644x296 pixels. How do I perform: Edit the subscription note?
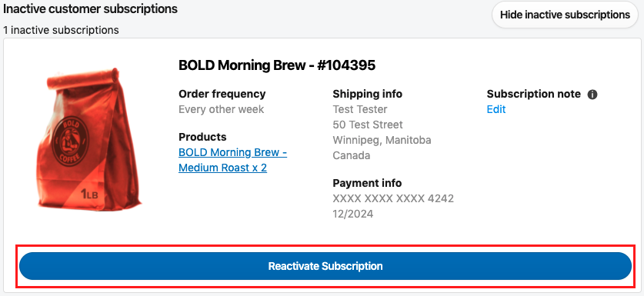click(496, 109)
